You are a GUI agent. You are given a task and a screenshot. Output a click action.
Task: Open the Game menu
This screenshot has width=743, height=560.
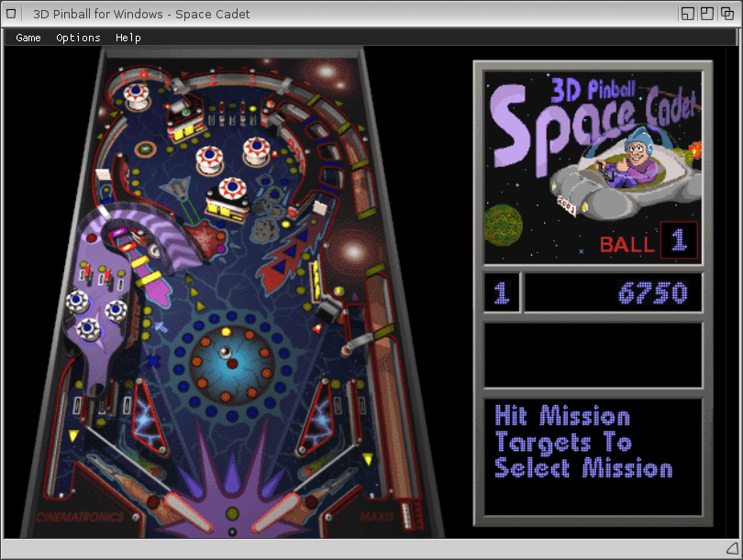(28, 38)
